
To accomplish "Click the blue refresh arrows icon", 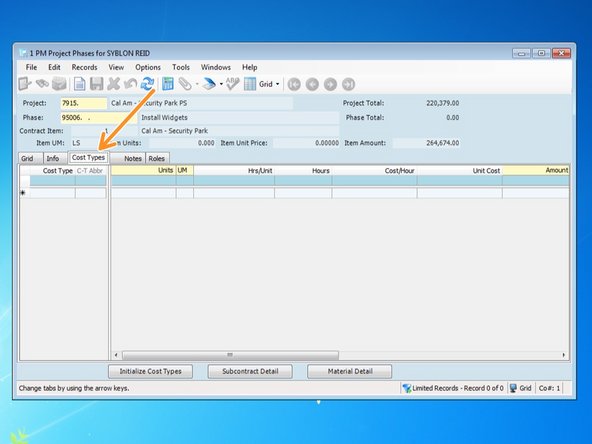I will pyautogui.click(x=147, y=84).
